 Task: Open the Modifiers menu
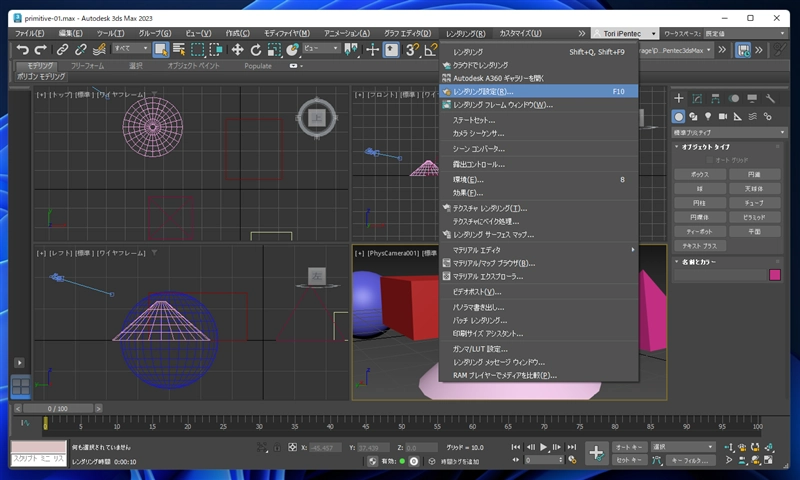[x=287, y=33]
